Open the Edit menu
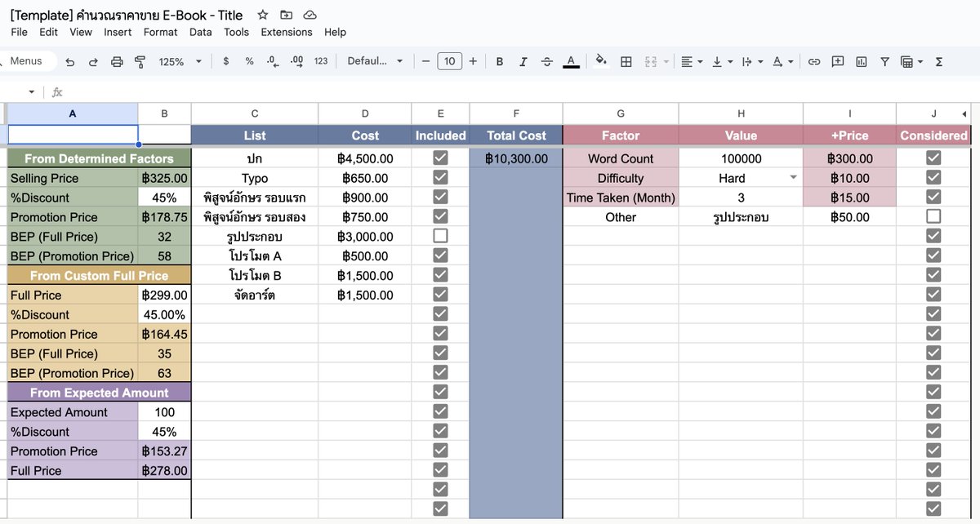 coord(48,32)
